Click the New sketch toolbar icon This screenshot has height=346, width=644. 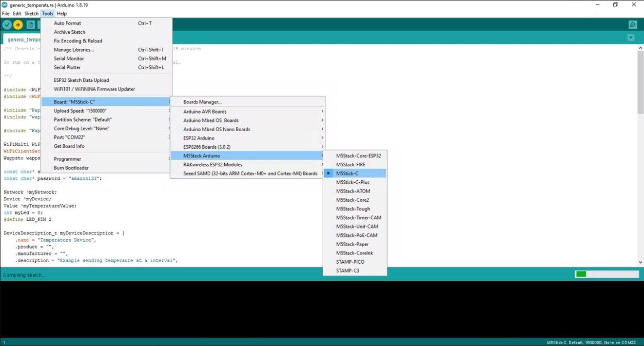tap(31, 25)
